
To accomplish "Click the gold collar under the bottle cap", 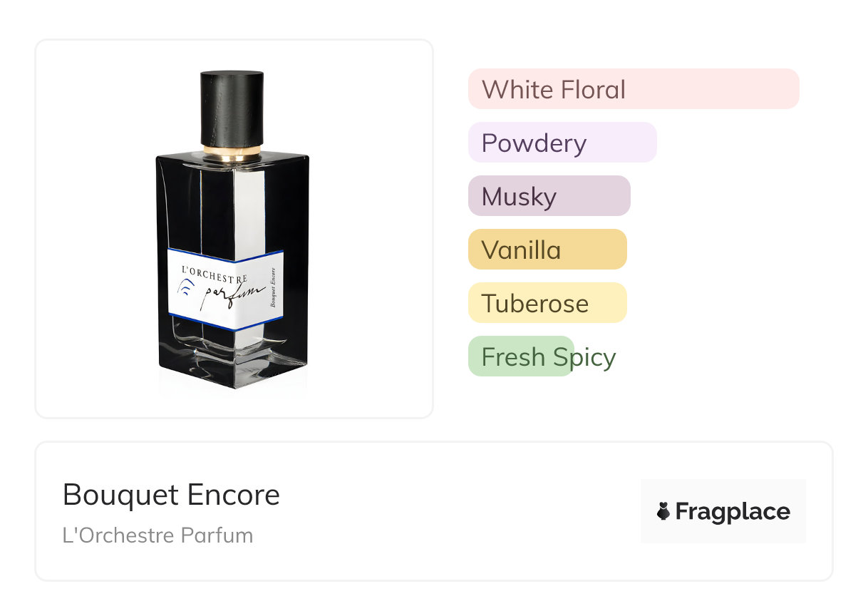I will [232, 153].
